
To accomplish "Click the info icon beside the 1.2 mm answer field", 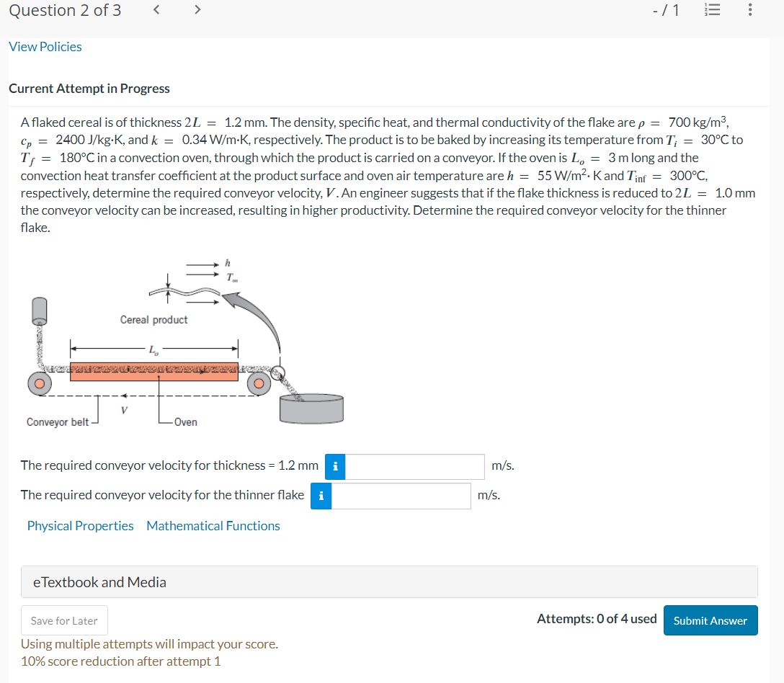I will [334, 466].
